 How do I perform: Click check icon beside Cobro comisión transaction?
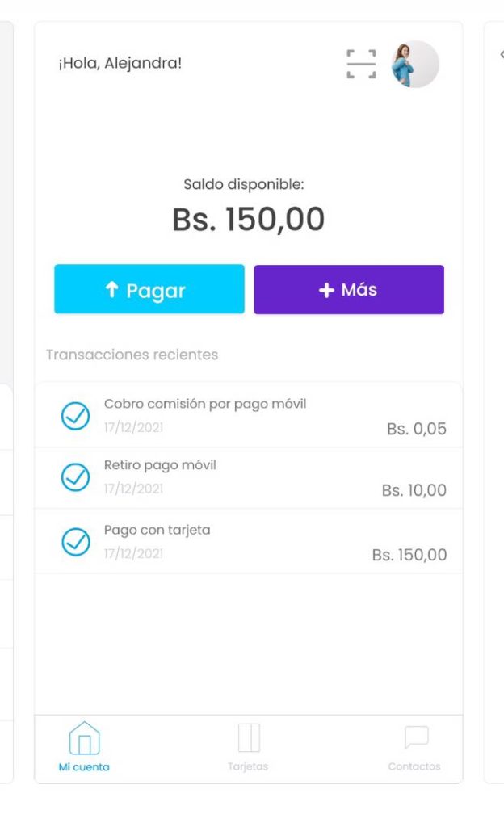tap(76, 416)
